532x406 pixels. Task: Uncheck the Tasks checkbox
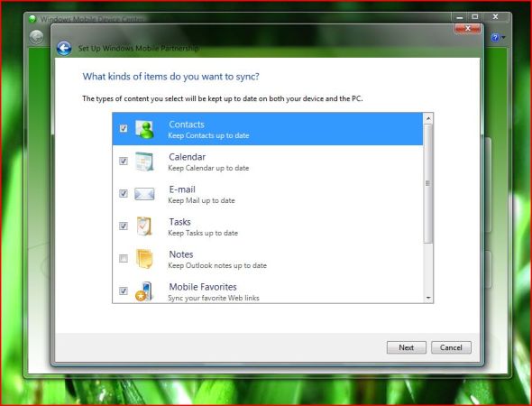[124, 226]
